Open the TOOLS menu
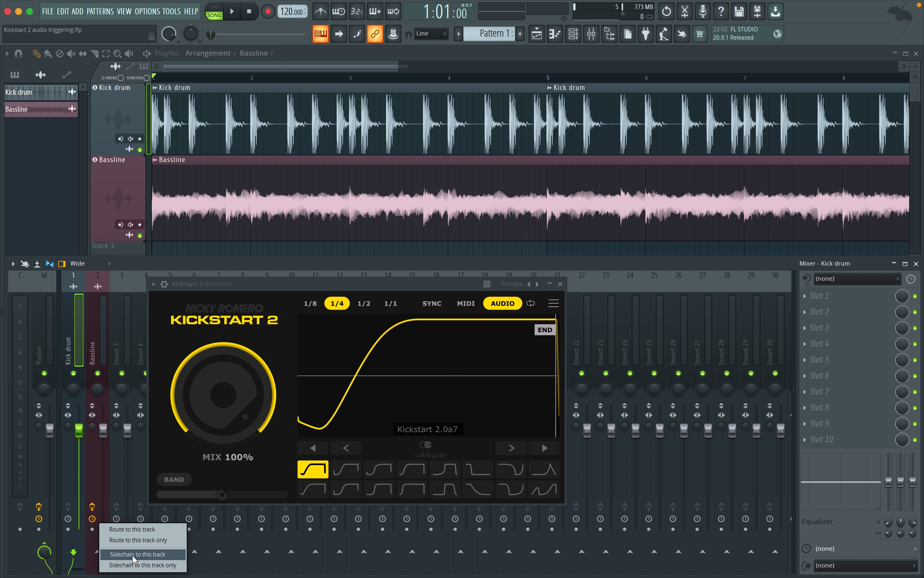The image size is (924, 578). pyautogui.click(x=171, y=12)
